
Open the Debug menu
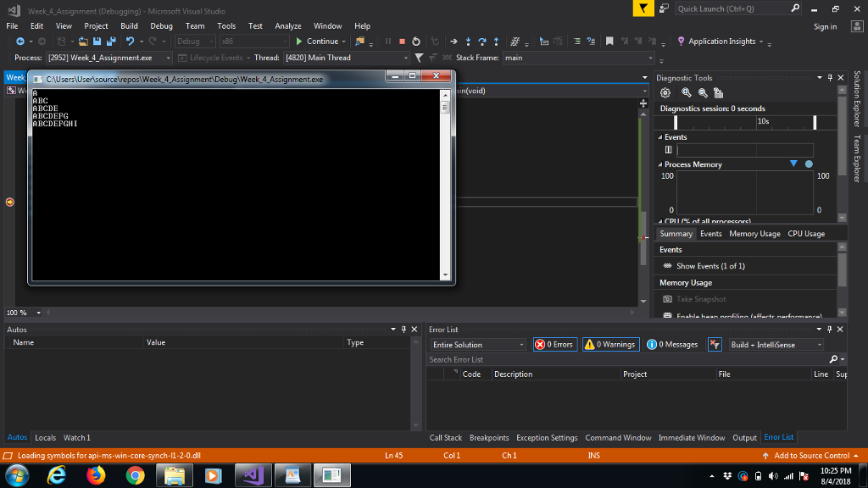161,26
